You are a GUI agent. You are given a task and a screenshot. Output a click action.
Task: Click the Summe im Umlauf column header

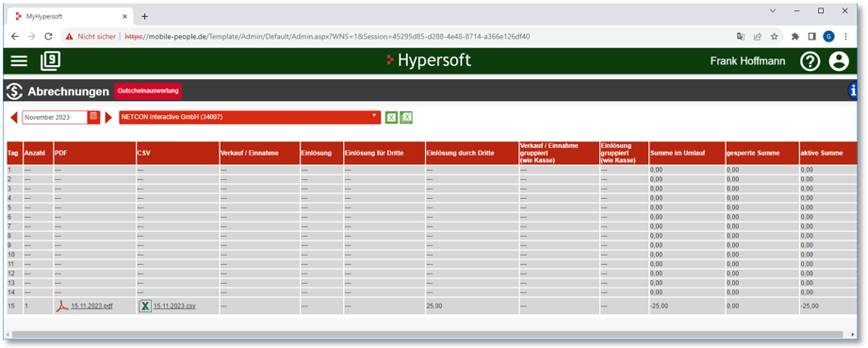[687, 153]
